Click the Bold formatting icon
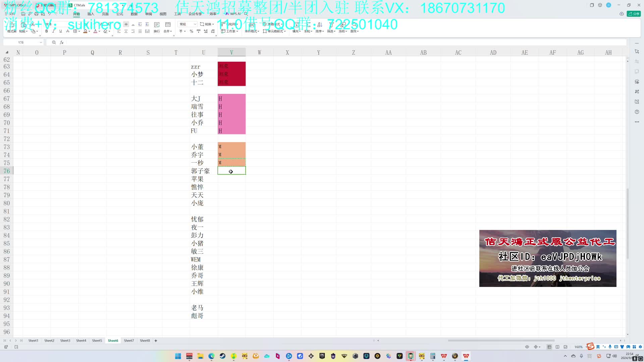Image resolution: width=644 pixels, height=362 pixels. click(x=46, y=31)
